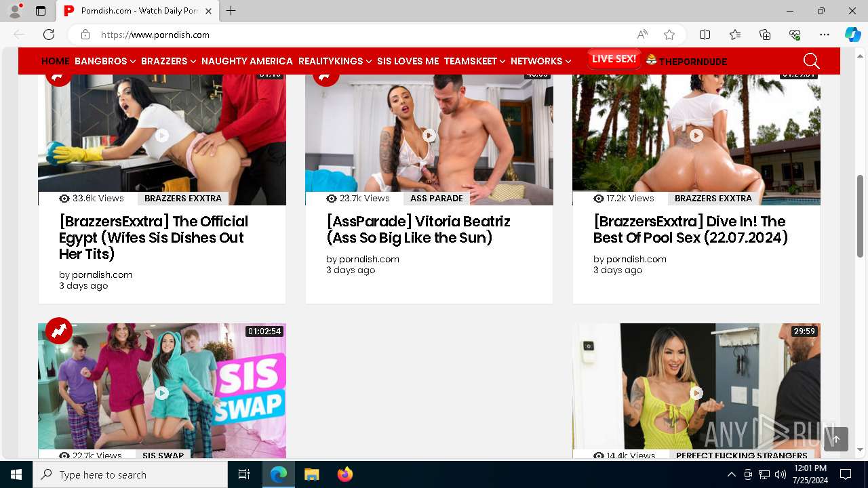Expand the BANGBROS dropdown menu
The height and width of the screenshot is (488, 868).
point(105,61)
